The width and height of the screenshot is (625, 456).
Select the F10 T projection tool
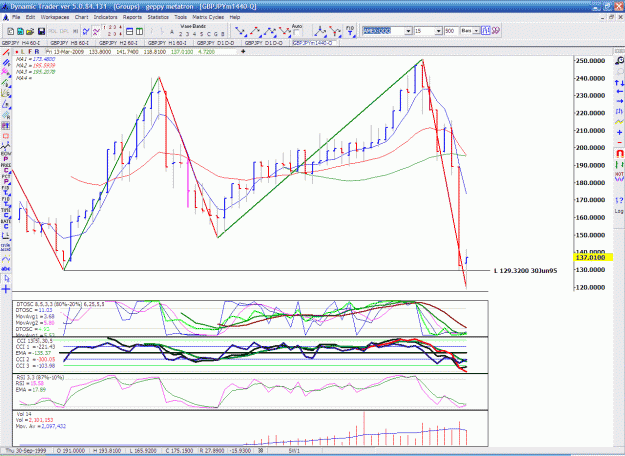pos(350,31)
